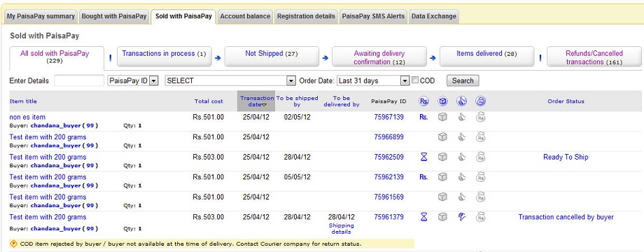Open the Registration details tab

306,16
